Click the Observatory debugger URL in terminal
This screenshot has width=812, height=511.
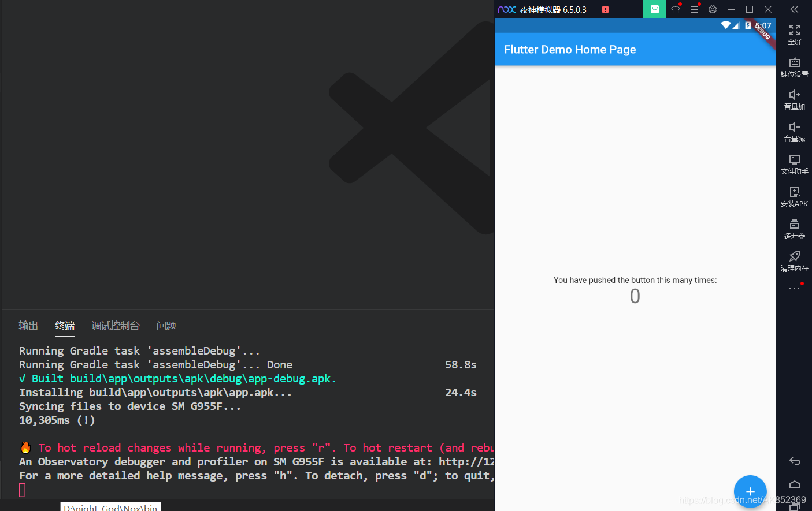coord(466,462)
